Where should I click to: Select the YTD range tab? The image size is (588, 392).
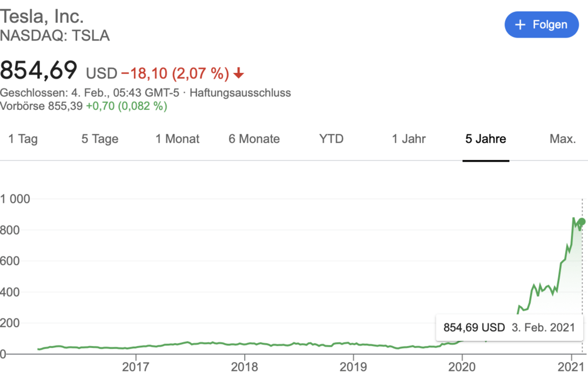[331, 139]
